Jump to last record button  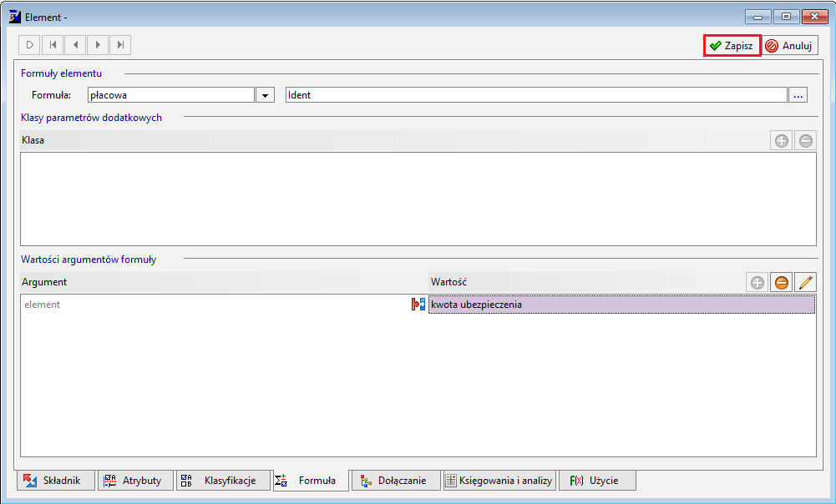[x=120, y=45]
